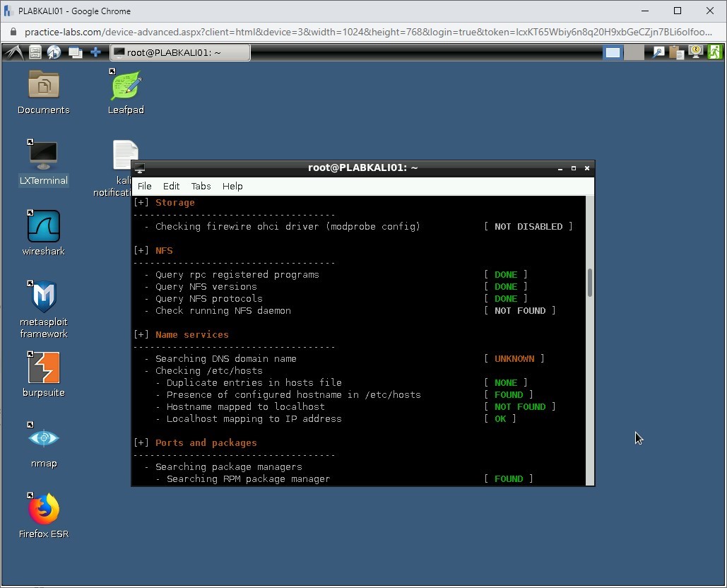Click the green logout icon in panel
The image size is (727, 588).
714,52
